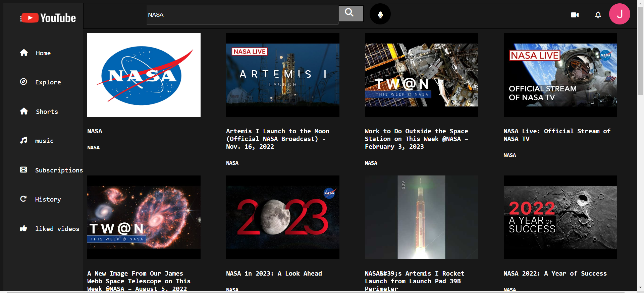The height and width of the screenshot is (293, 644).
Task: Open notifications bell
Action: [x=598, y=15]
